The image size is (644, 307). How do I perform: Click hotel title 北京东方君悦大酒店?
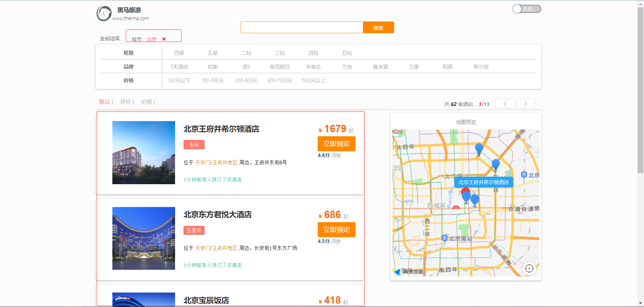[217, 215]
